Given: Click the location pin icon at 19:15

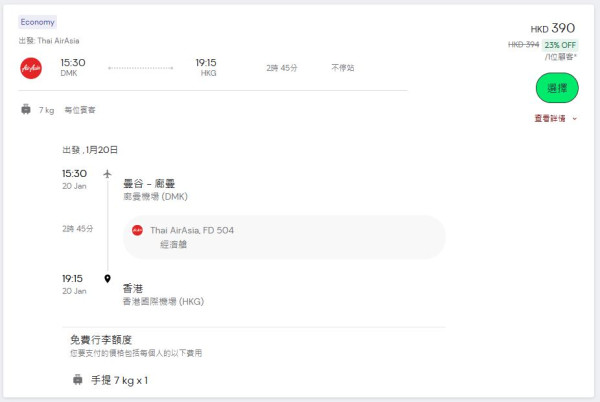Looking at the screenshot, I should pyautogui.click(x=107, y=278).
